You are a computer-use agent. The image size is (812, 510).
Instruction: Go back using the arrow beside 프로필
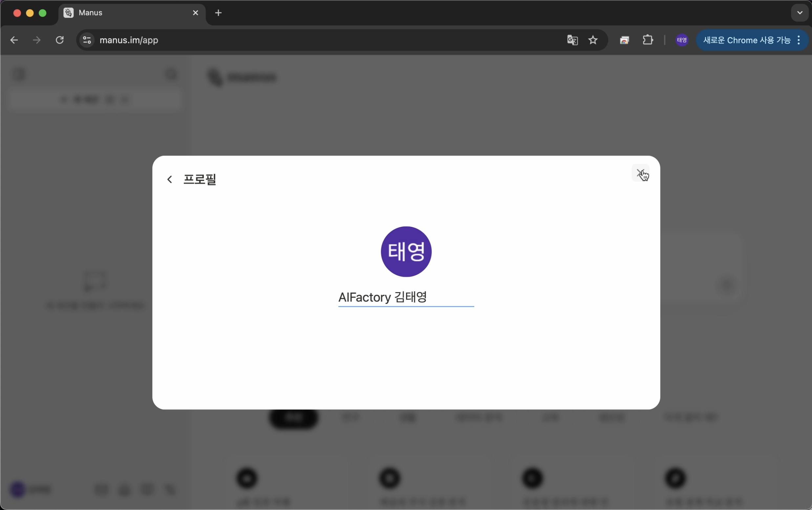170,179
